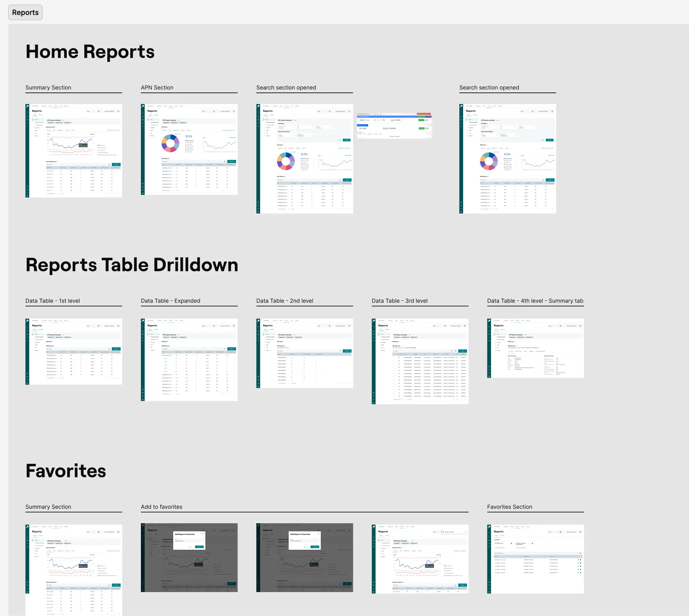
Task: Select the Home Reports heading
Action: (x=90, y=52)
